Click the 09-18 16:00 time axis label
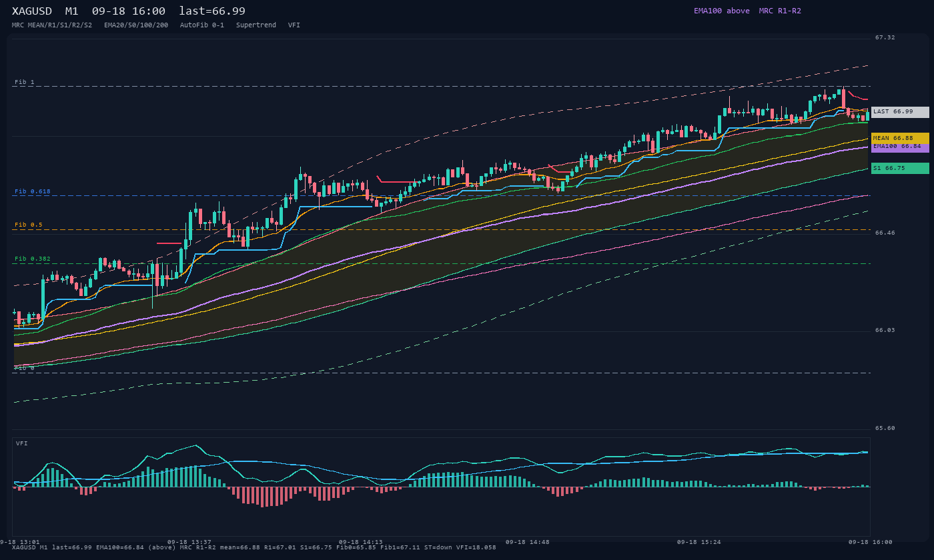The image size is (934, 560). [x=871, y=542]
